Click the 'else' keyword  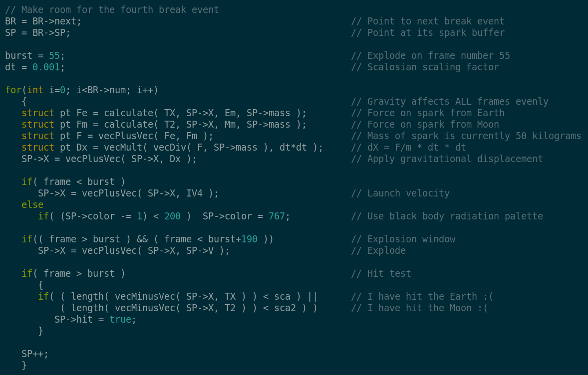32,205
